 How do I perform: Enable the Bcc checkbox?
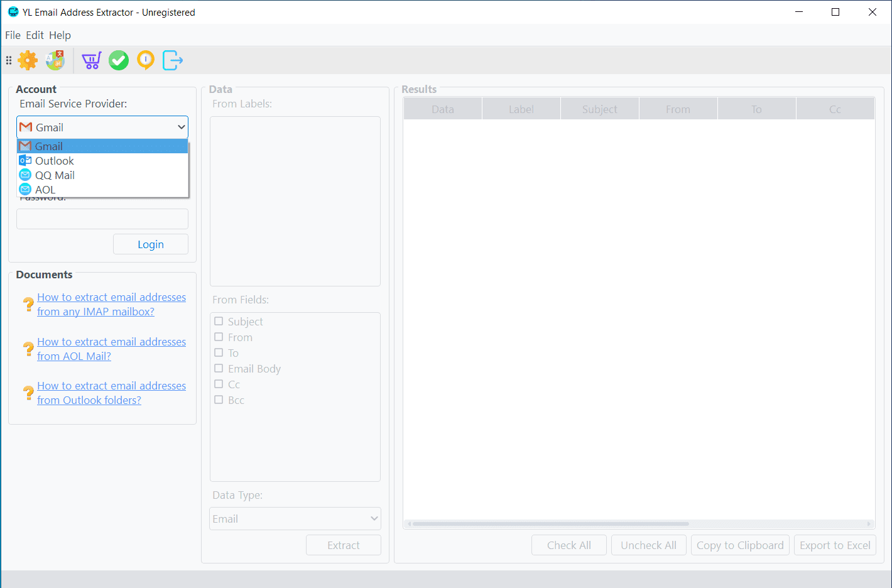coord(219,400)
